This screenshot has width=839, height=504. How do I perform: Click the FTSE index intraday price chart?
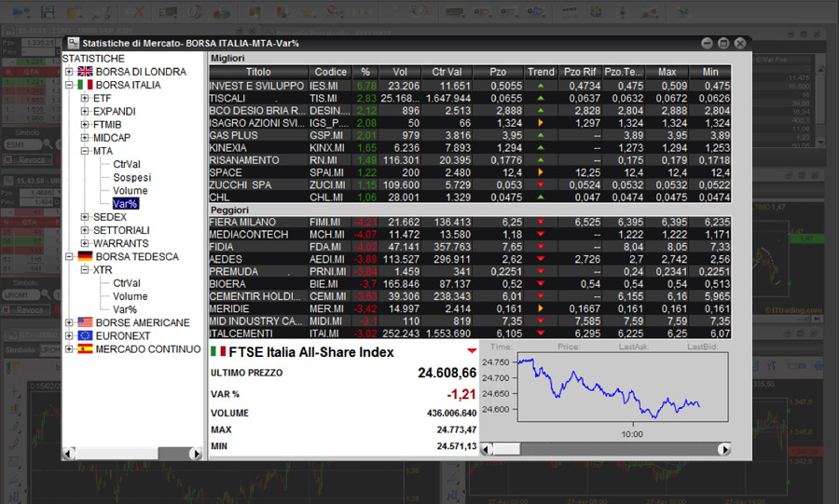[x=623, y=388]
